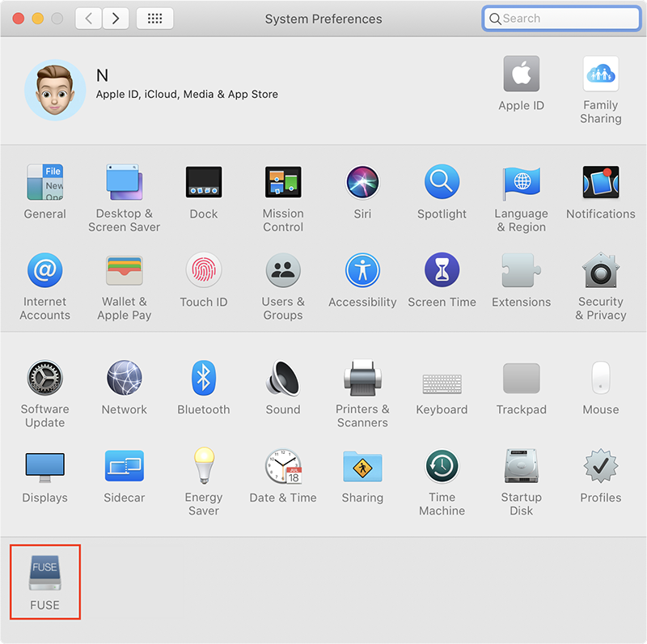The width and height of the screenshot is (647, 644).
Task: Open Touch ID settings
Action: (203, 270)
